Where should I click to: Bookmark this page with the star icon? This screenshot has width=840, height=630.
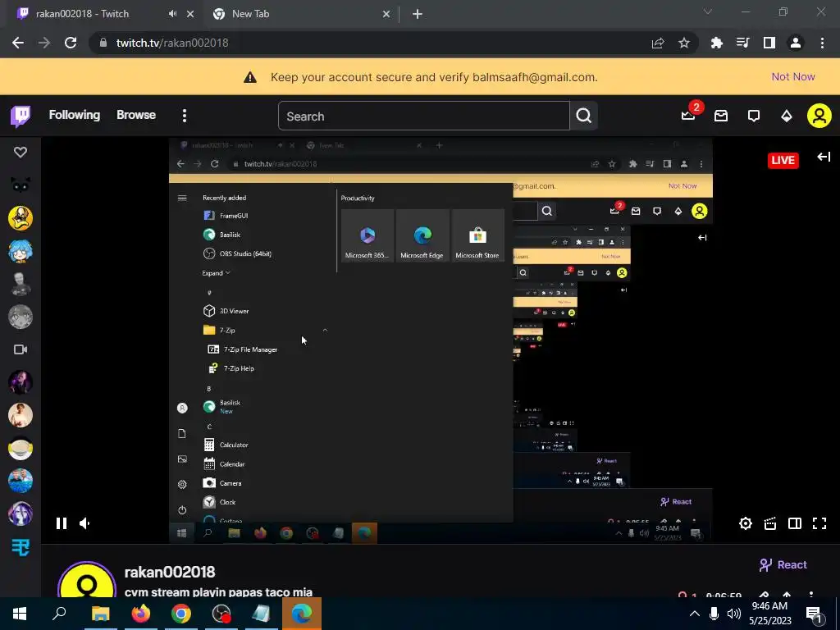683,43
